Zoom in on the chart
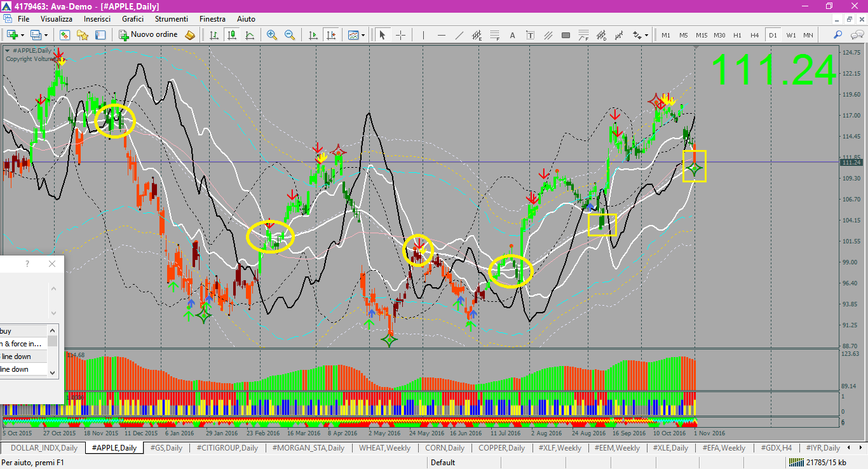Screen dimensions: 868x469 [272, 35]
